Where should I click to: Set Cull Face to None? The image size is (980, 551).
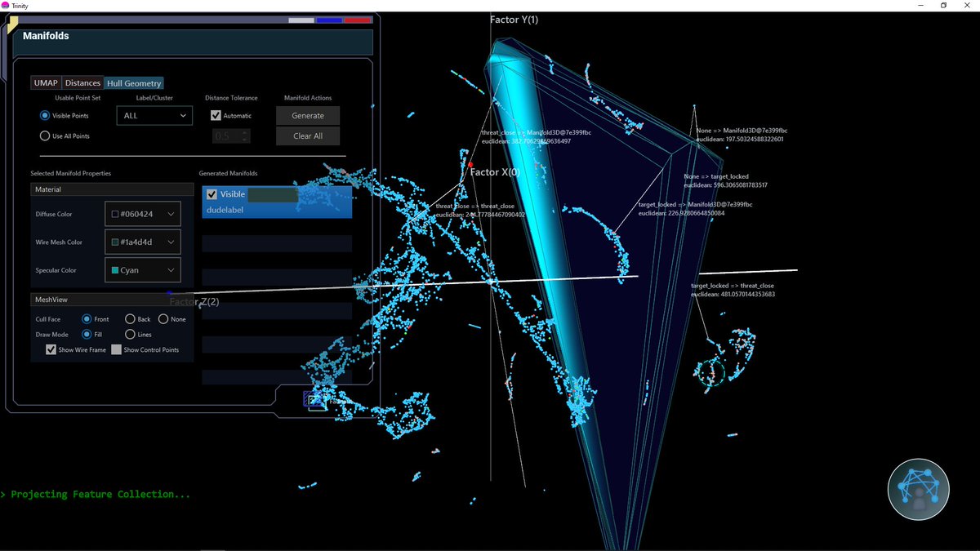[x=163, y=319]
